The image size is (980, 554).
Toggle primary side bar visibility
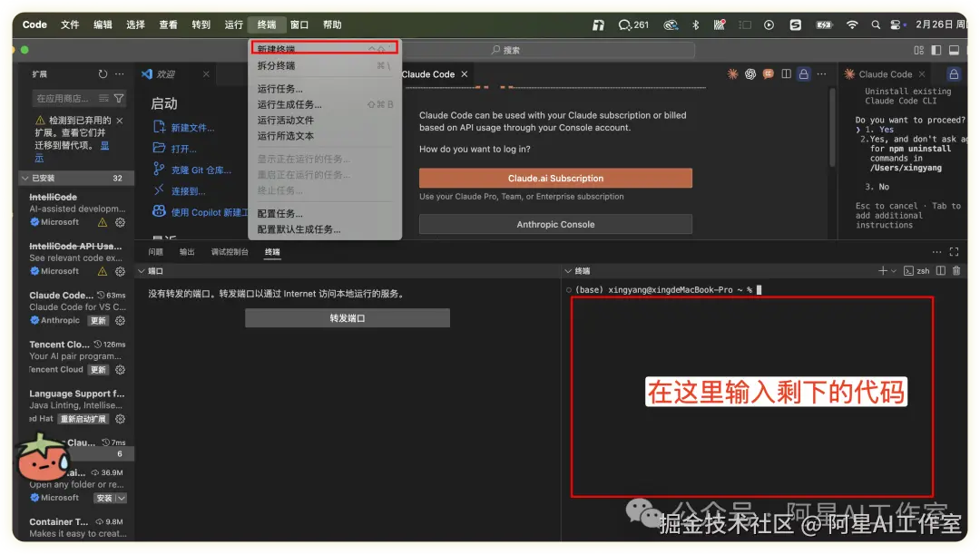pos(936,50)
